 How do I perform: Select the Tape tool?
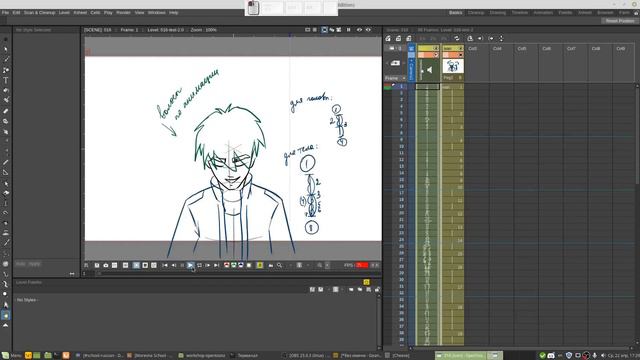[x=6, y=121]
